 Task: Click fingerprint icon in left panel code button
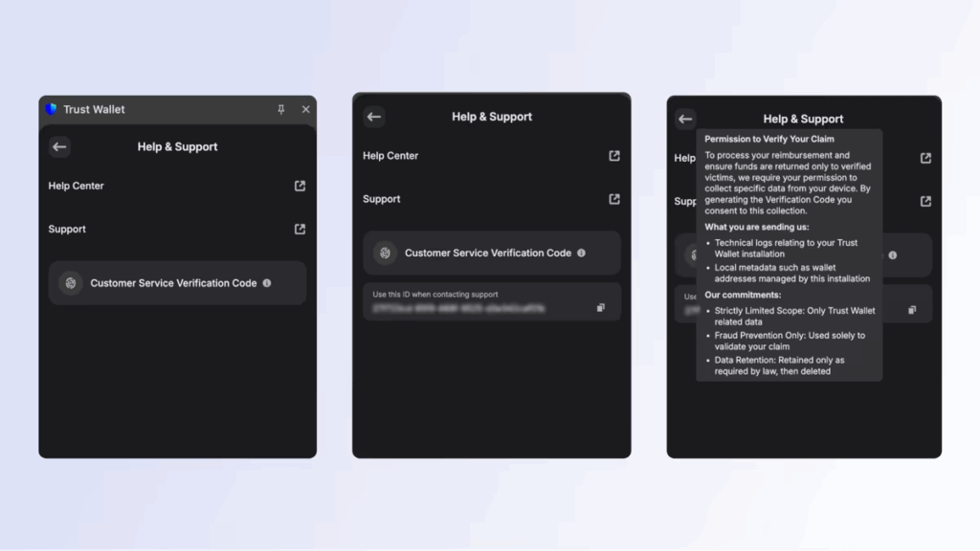(x=70, y=283)
